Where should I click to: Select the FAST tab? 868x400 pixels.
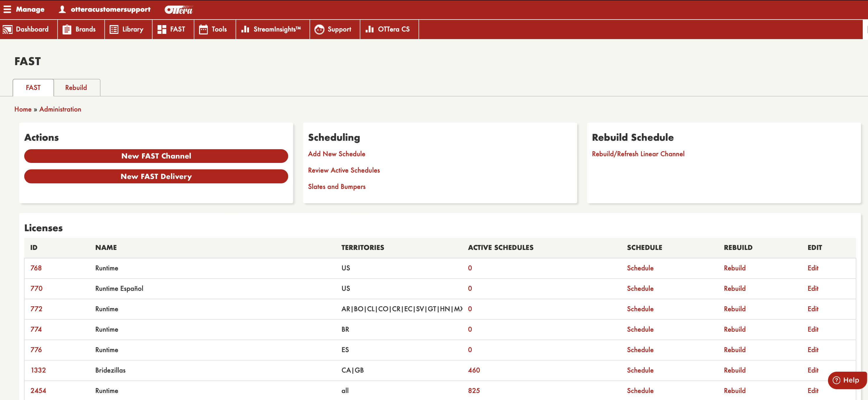tap(33, 88)
